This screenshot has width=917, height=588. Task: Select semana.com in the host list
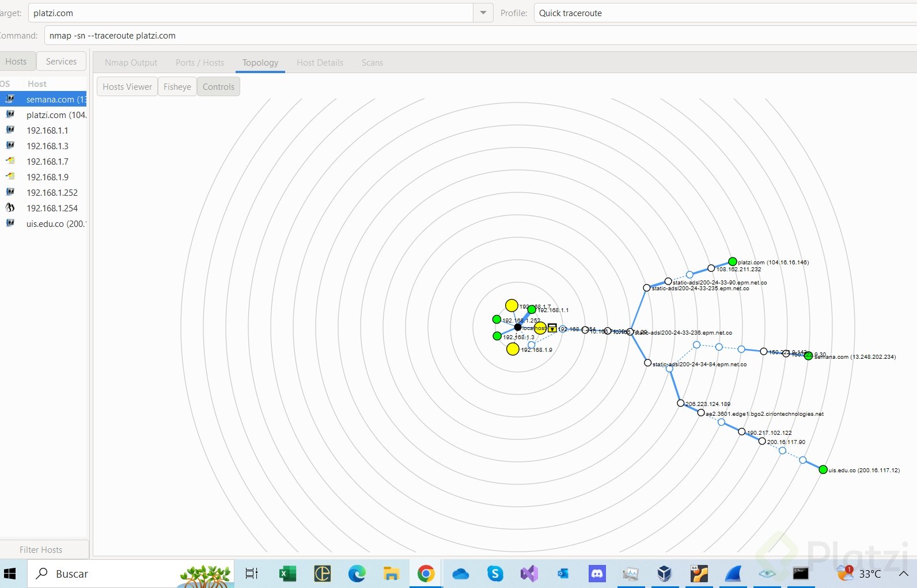(43, 99)
